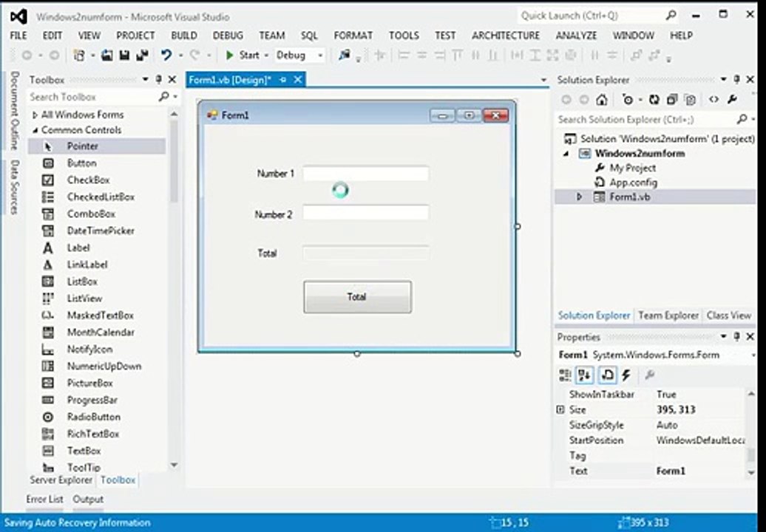This screenshot has height=532, width=766.
Task: Click the Search Toolbox input field
Action: (x=93, y=97)
